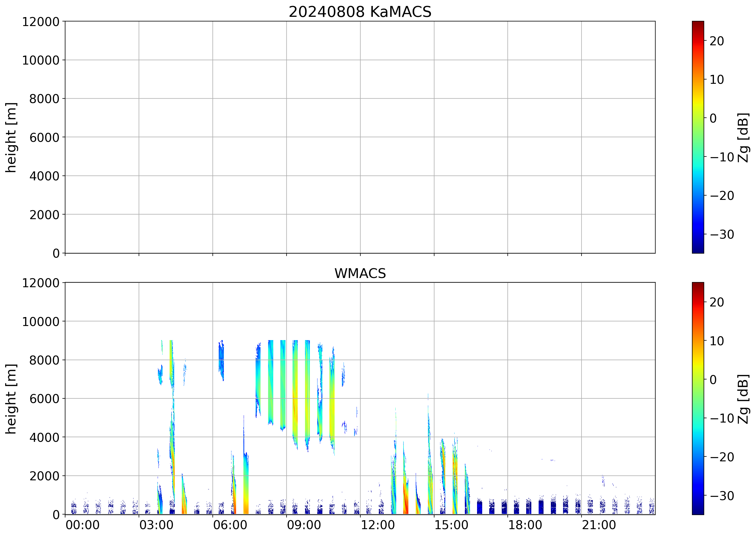Click the 06:00 time axis label
Screen dimensions: 756x537
tap(230, 525)
